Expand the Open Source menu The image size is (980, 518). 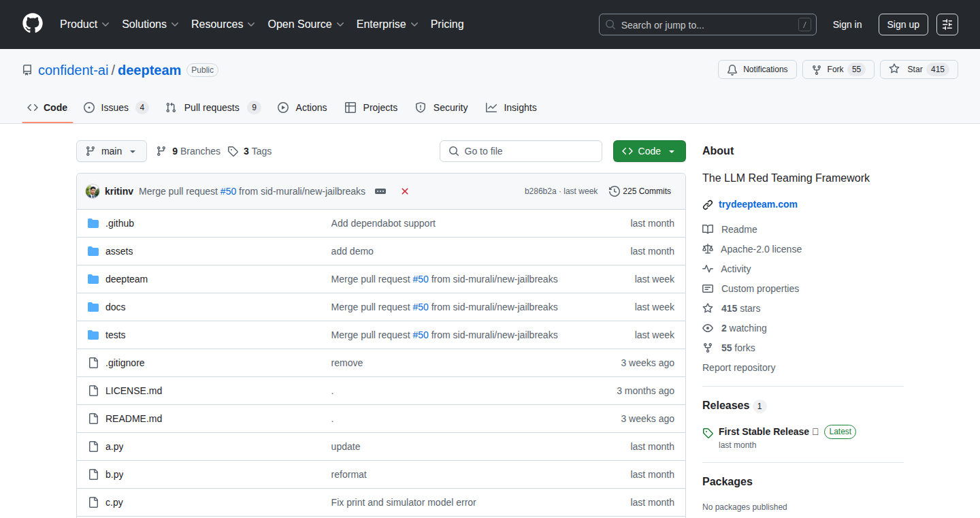click(x=306, y=25)
